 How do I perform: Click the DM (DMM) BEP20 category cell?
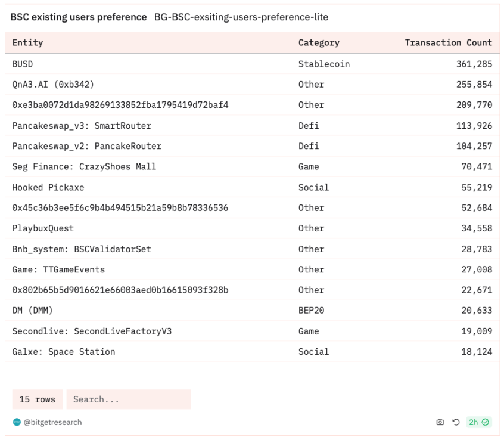tap(311, 311)
